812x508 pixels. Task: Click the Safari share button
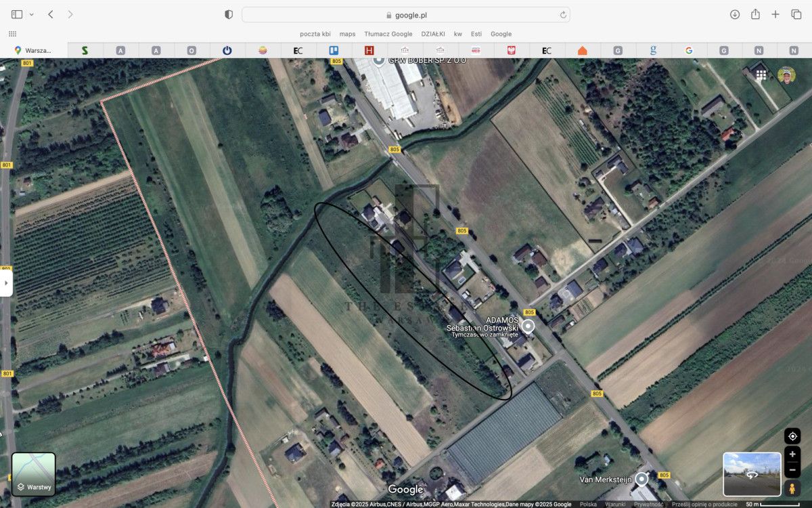click(x=755, y=14)
